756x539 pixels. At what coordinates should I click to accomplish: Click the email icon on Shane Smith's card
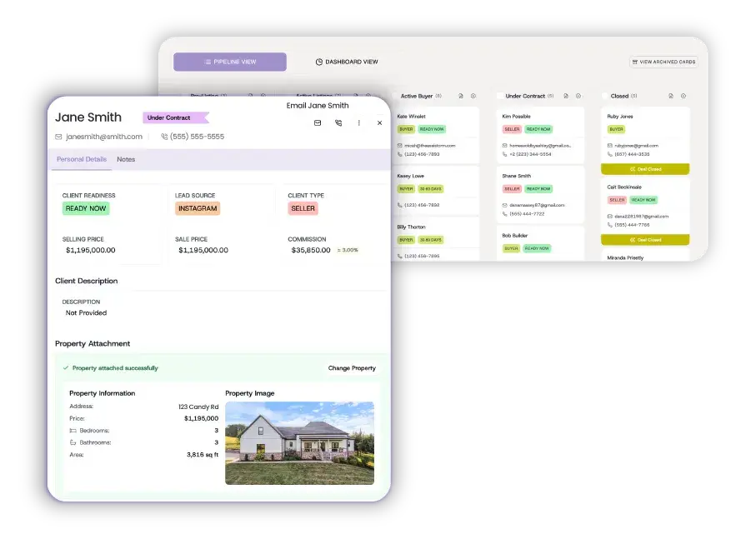tap(505, 205)
